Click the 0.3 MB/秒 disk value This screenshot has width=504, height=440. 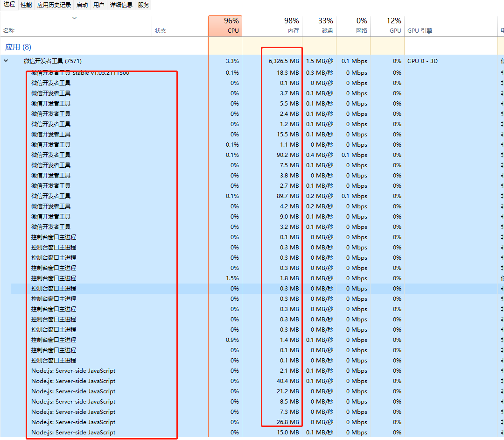(320, 73)
